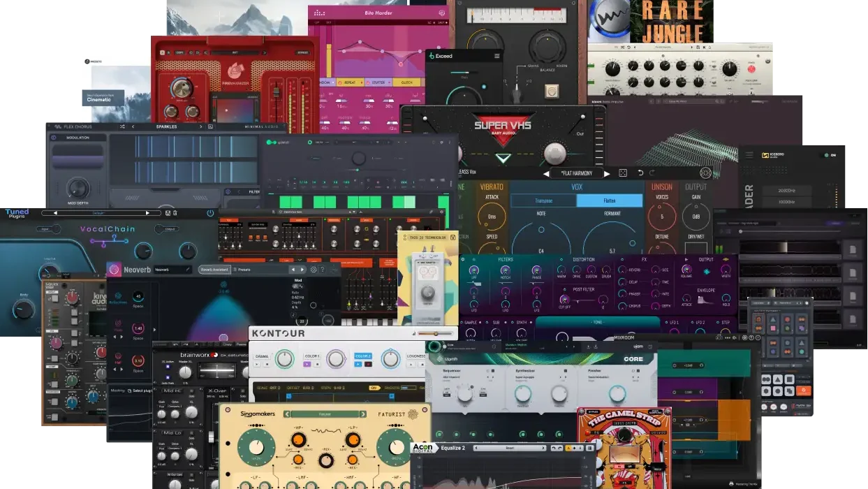Open the Exceed hamburger menu
The image size is (868, 489).
click(x=497, y=56)
